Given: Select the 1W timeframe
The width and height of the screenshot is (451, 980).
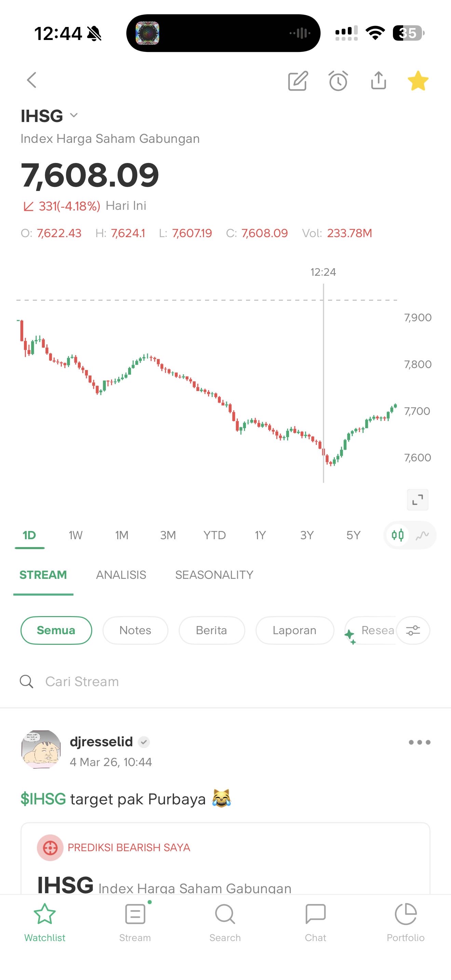Looking at the screenshot, I should tap(75, 535).
